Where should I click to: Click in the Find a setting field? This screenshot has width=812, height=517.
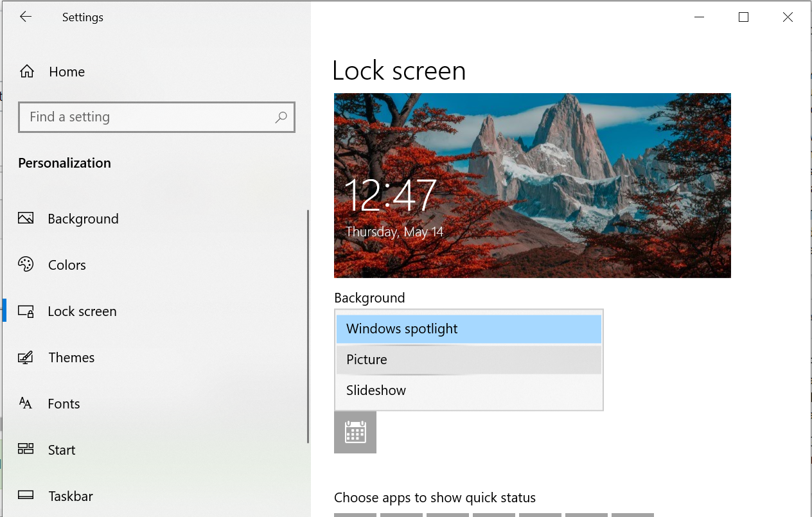pos(148,117)
